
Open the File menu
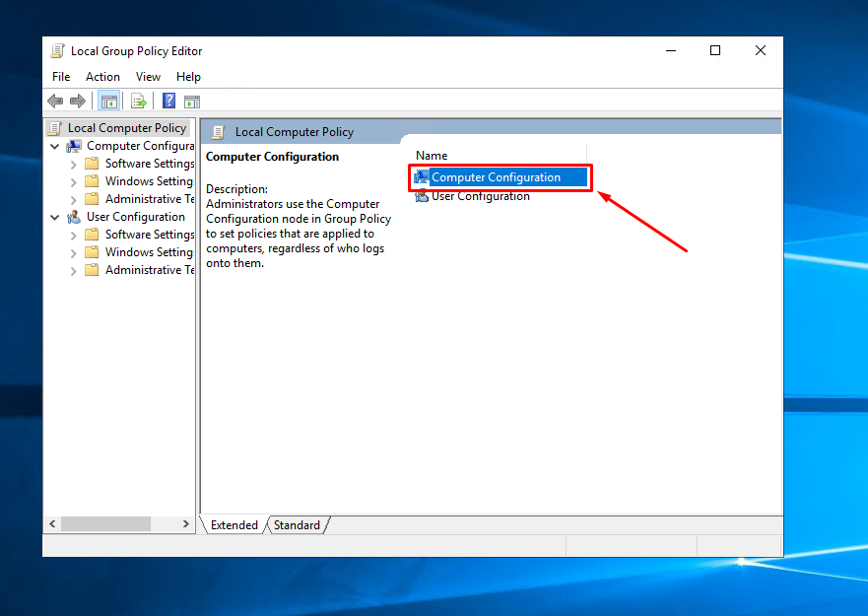pos(61,77)
